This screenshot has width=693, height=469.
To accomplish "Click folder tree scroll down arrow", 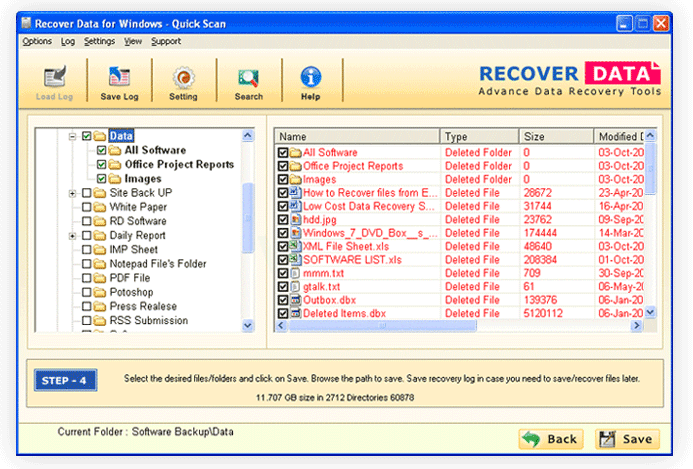I will tap(248, 326).
